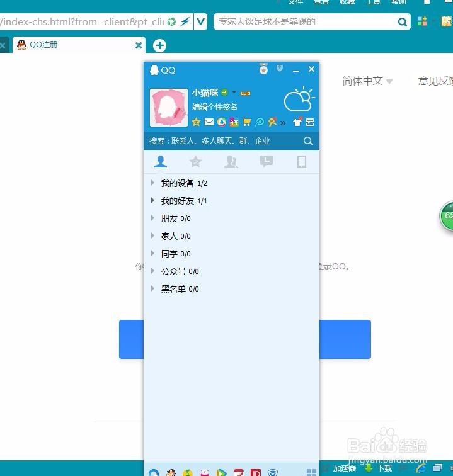Expand the 朋友 group arrow

pyautogui.click(x=153, y=218)
